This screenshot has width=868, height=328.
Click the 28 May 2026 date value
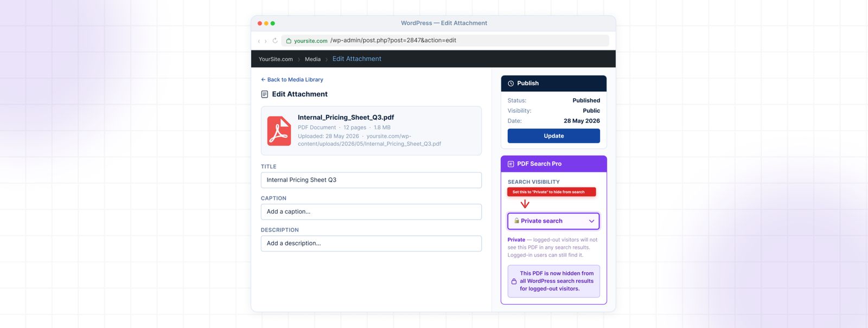[x=582, y=121]
